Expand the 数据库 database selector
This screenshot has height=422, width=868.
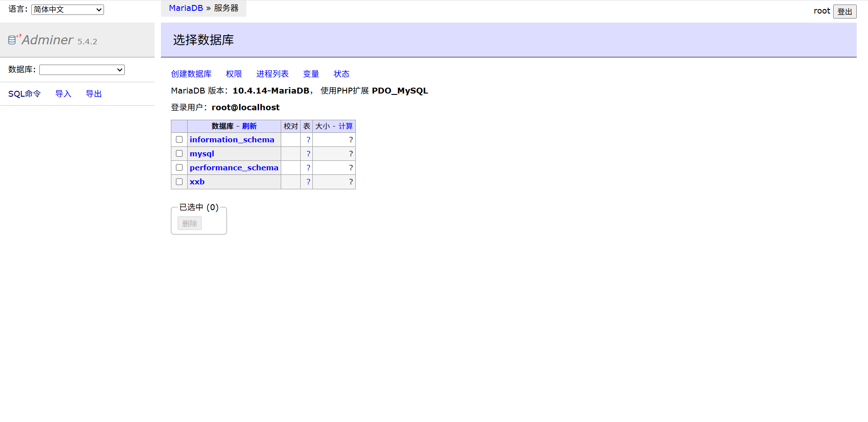pyautogui.click(x=82, y=70)
